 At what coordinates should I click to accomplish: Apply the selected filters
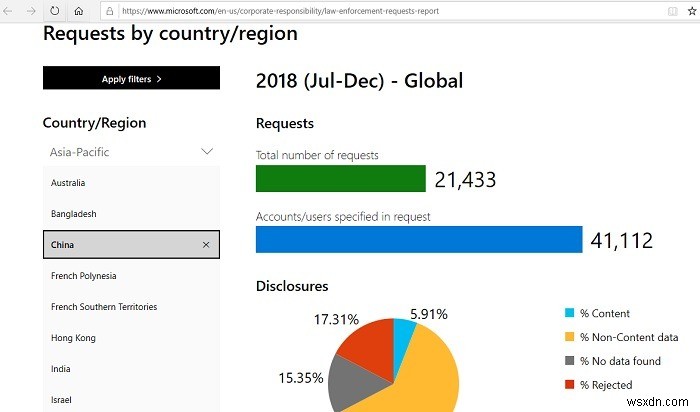click(131, 78)
